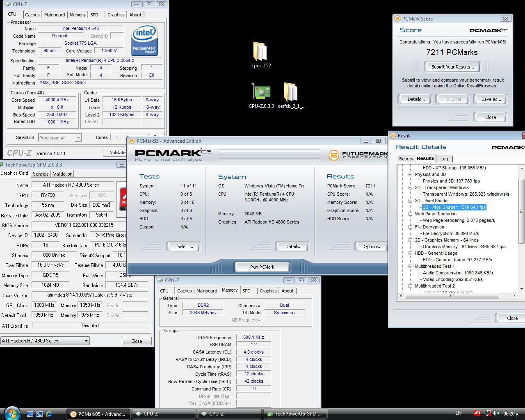Image resolution: width=525 pixels, height=420 pixels.
Task: Switch to Validation tab in GPU-Z
Action: pyautogui.click(x=63, y=174)
